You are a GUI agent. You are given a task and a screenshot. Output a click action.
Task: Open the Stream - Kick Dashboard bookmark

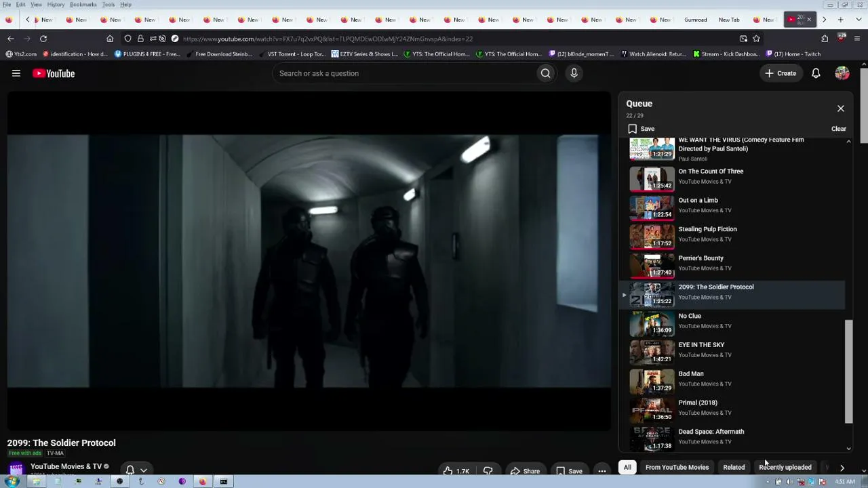point(726,54)
